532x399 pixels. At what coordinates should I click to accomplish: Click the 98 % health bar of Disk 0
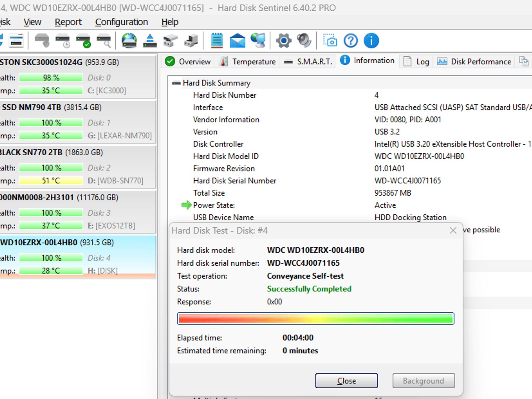click(x=51, y=77)
